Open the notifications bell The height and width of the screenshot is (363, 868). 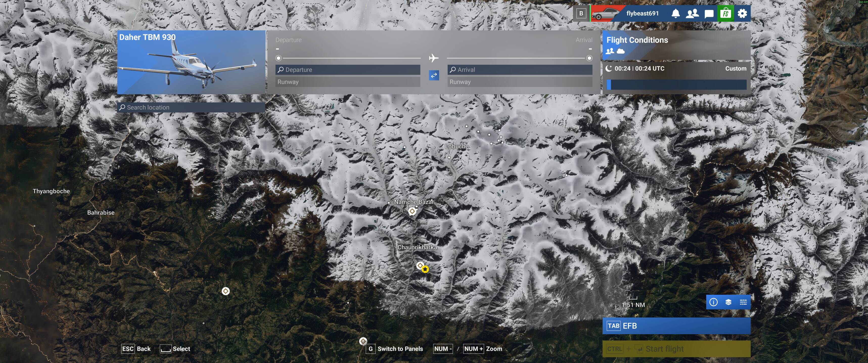point(675,13)
